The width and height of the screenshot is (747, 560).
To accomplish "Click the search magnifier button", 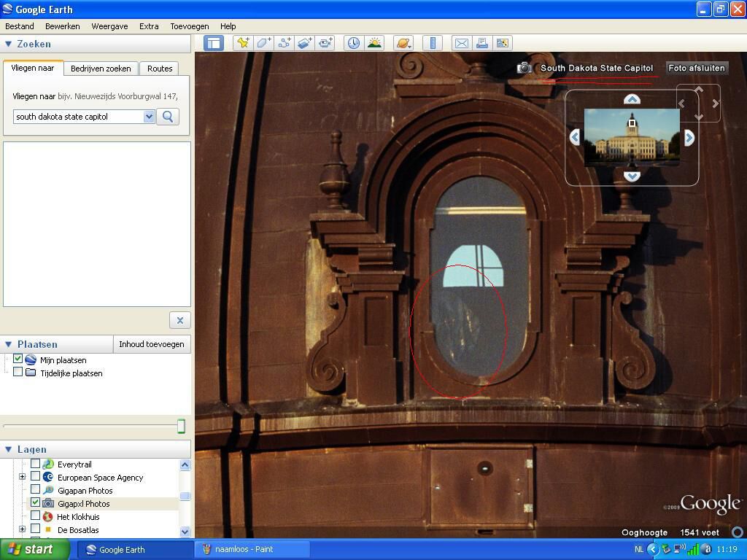I will (168, 117).
